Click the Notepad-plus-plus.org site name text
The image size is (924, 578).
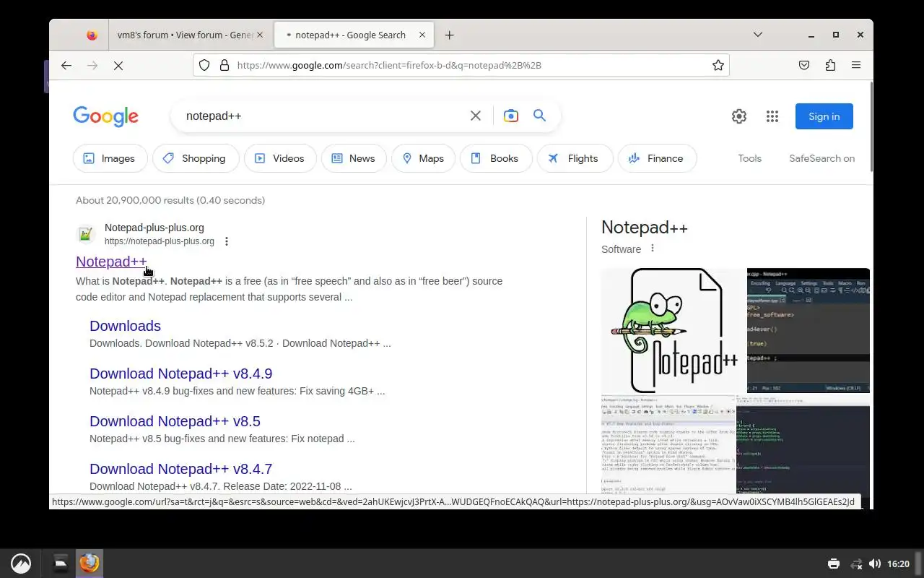tap(154, 228)
